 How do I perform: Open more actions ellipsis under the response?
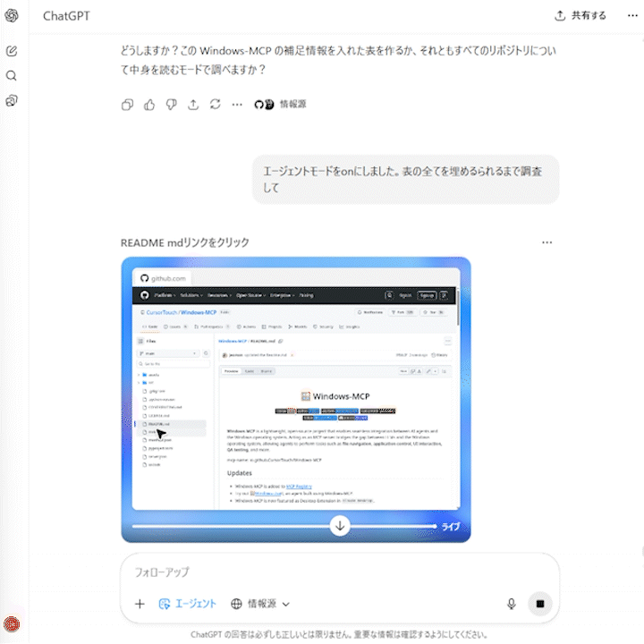coord(237,105)
